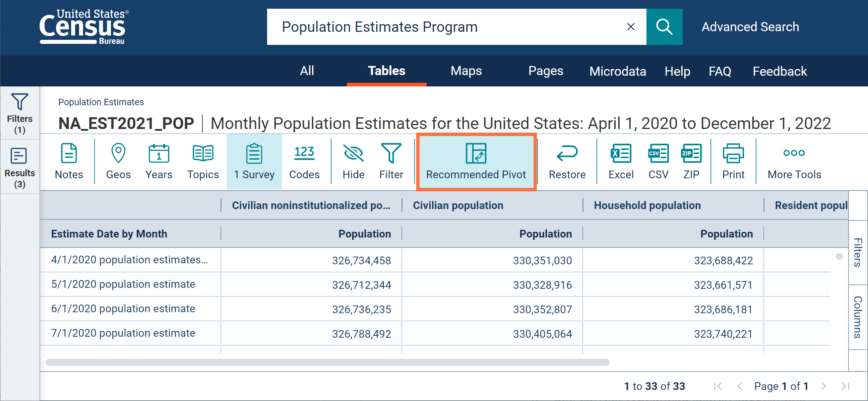Download table as Excel
The image size is (868, 401).
621,161
